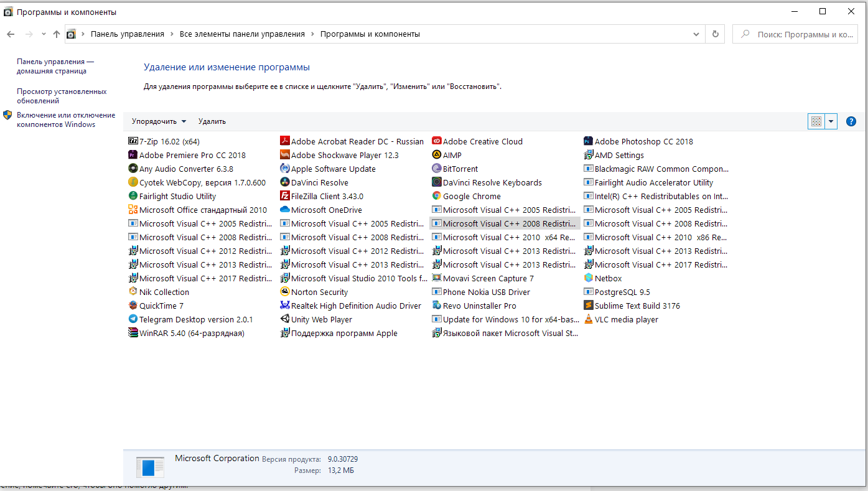Change view with the view mode button

816,121
